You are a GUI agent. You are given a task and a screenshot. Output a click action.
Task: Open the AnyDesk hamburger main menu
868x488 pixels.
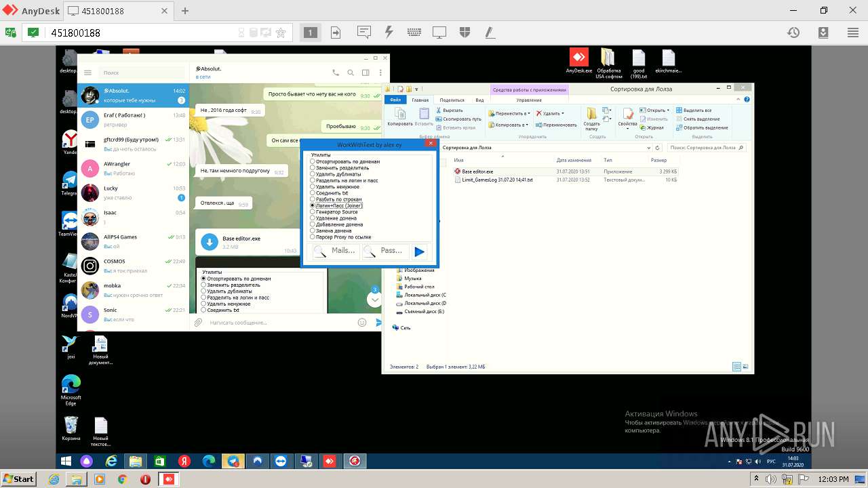[x=853, y=33]
